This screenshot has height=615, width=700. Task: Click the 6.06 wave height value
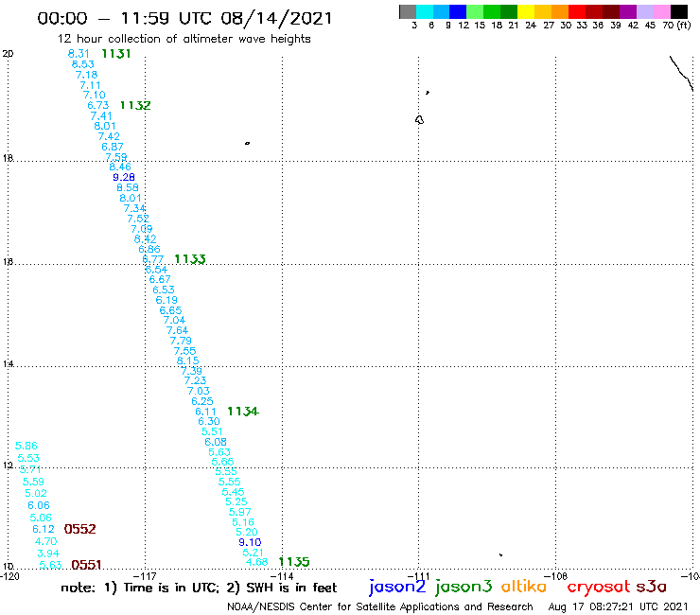[39, 505]
